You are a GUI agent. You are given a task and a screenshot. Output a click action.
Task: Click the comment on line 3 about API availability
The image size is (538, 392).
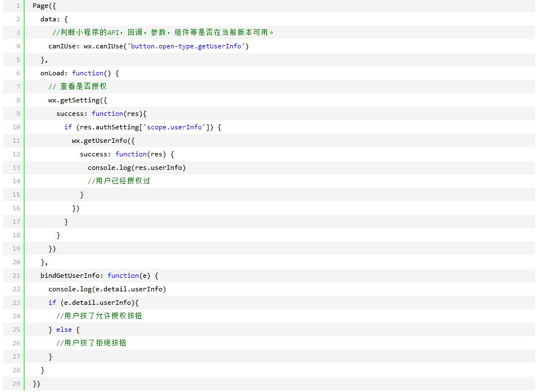click(163, 32)
